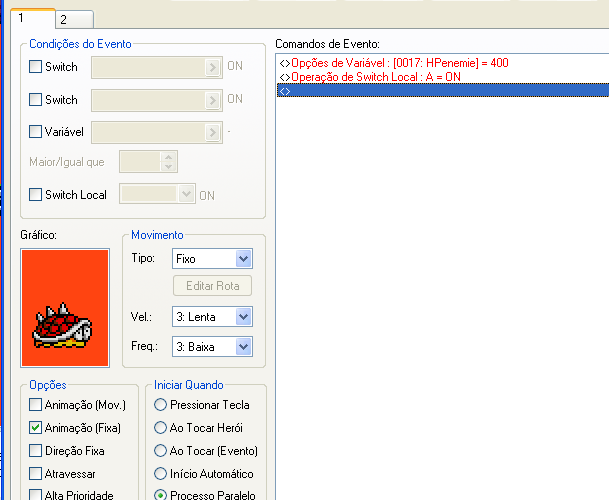
Task: Enable the second Switch condition checkbox
Action: coord(35,99)
